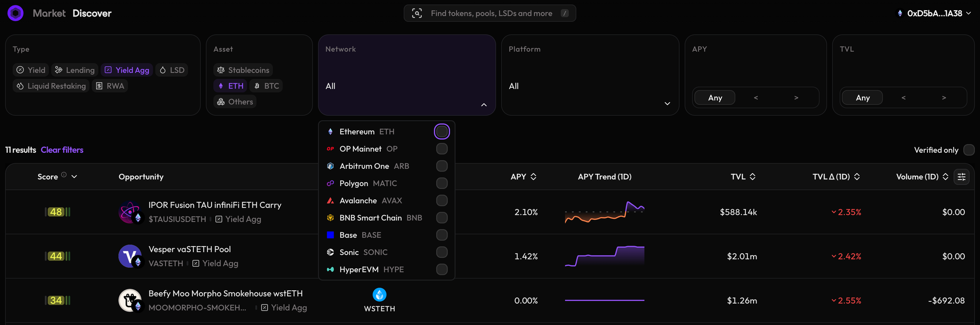Click the BNB Smart Chain yellow icon
The image size is (980, 325).
click(330, 218)
